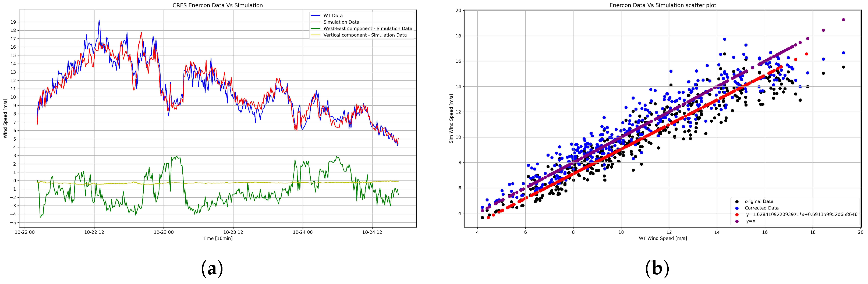Click the "Time [10min]" x-axis label
The image size is (868, 284).
[x=218, y=239]
